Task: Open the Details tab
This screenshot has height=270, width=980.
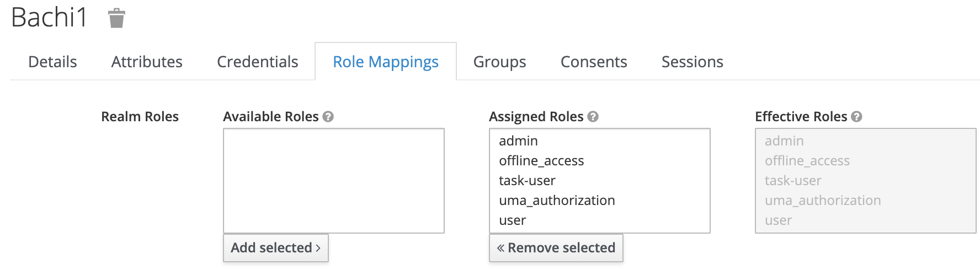Action: [x=52, y=62]
